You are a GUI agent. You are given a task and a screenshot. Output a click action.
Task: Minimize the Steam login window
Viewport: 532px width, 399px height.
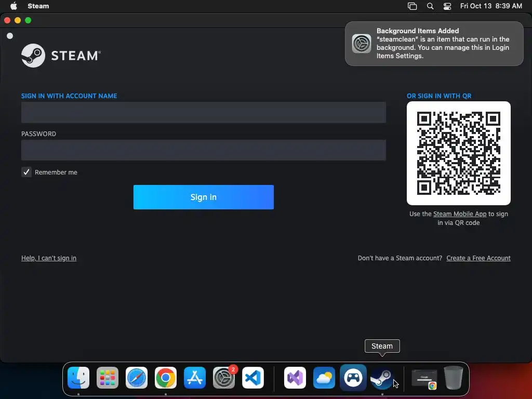18,20
